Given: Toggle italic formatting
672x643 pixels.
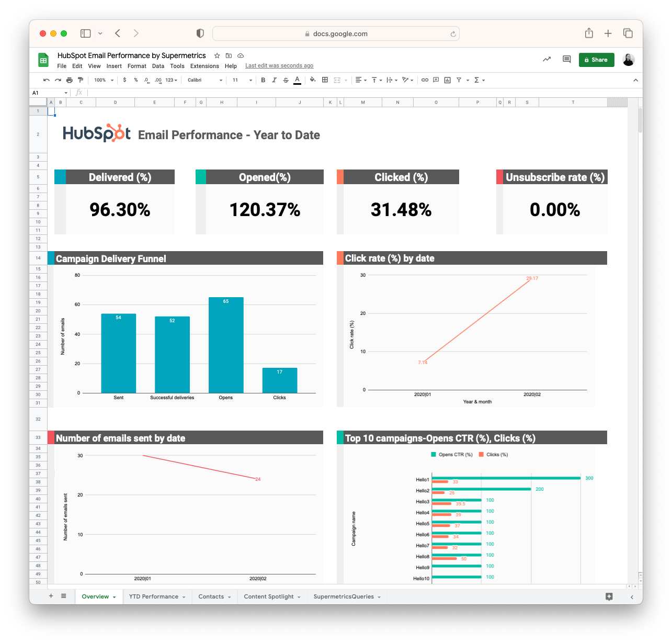Looking at the screenshot, I should pos(274,80).
